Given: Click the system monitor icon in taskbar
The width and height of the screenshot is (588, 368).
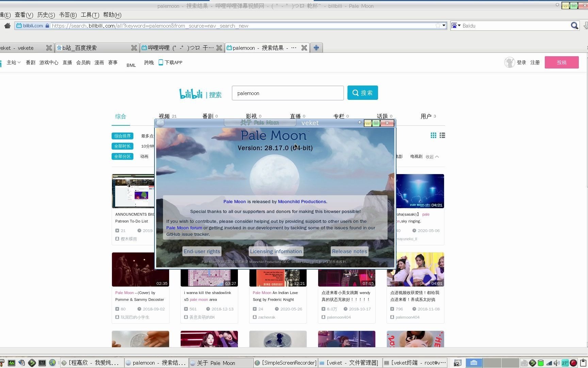Looking at the screenshot, I should 12,363.
